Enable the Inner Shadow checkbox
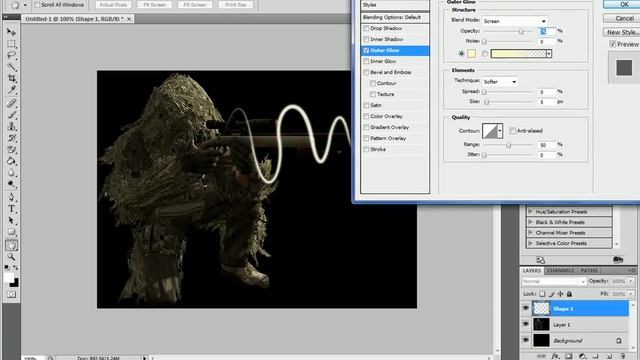Viewport: 640px width, 360px height. point(366,39)
